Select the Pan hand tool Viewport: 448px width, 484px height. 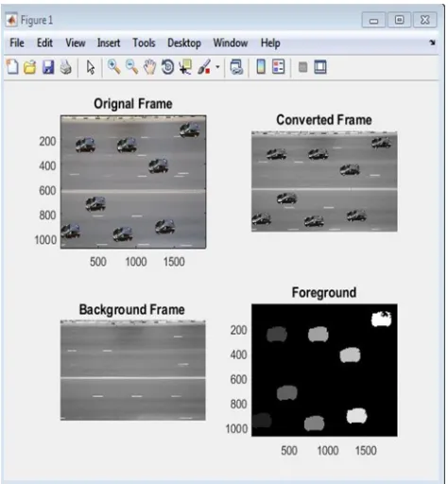click(x=149, y=67)
